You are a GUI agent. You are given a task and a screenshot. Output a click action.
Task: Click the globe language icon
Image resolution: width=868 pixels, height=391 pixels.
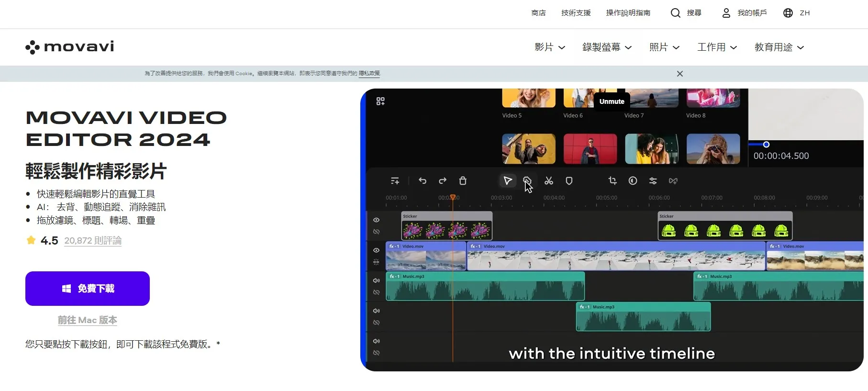point(788,13)
